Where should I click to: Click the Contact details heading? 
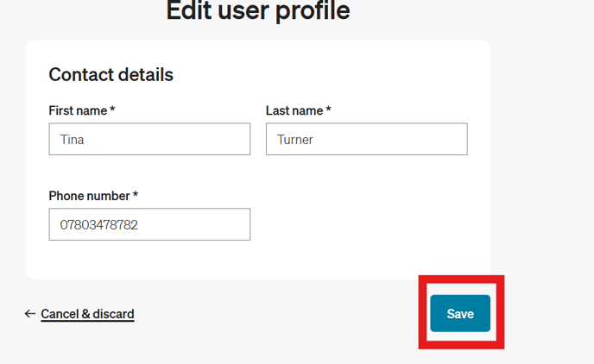[x=111, y=74]
